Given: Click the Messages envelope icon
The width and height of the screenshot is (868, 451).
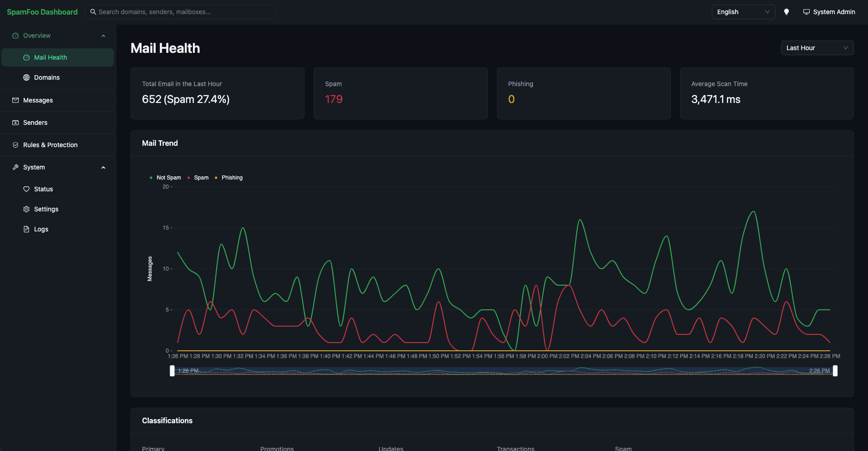Looking at the screenshot, I should pyautogui.click(x=15, y=100).
